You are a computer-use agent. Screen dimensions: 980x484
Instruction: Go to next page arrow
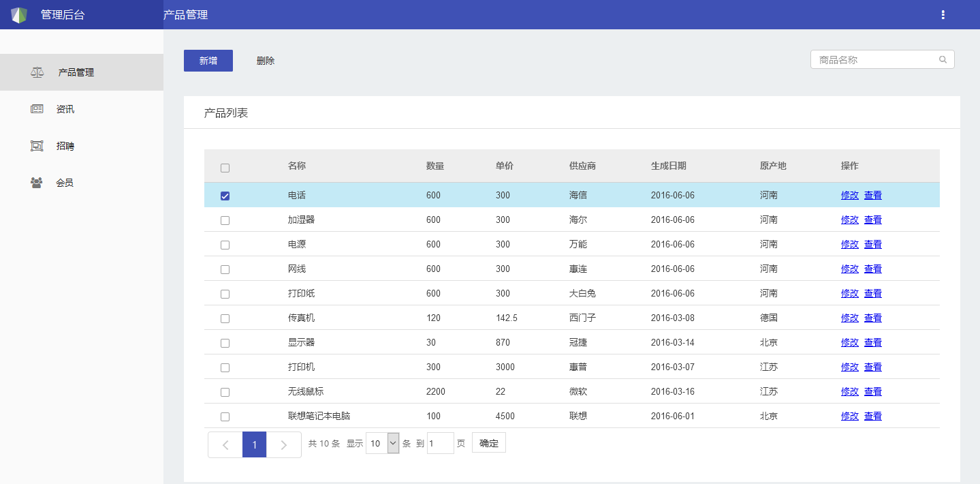coord(284,444)
